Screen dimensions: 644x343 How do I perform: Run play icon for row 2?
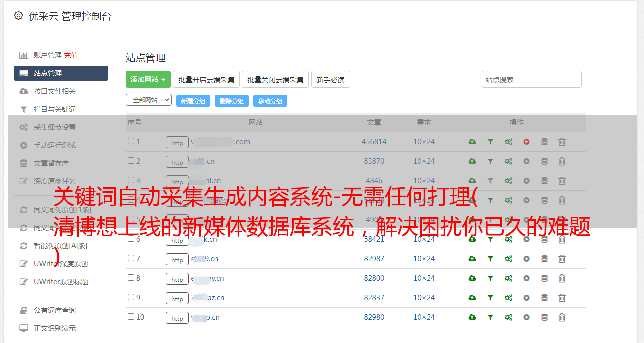pos(526,161)
